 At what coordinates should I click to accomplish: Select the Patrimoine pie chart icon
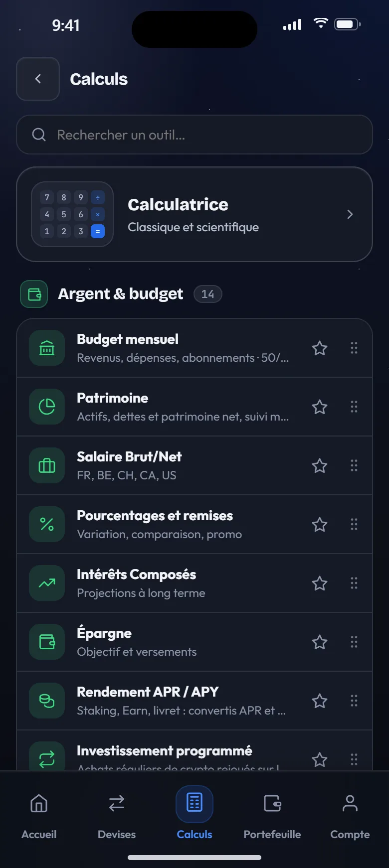(47, 407)
